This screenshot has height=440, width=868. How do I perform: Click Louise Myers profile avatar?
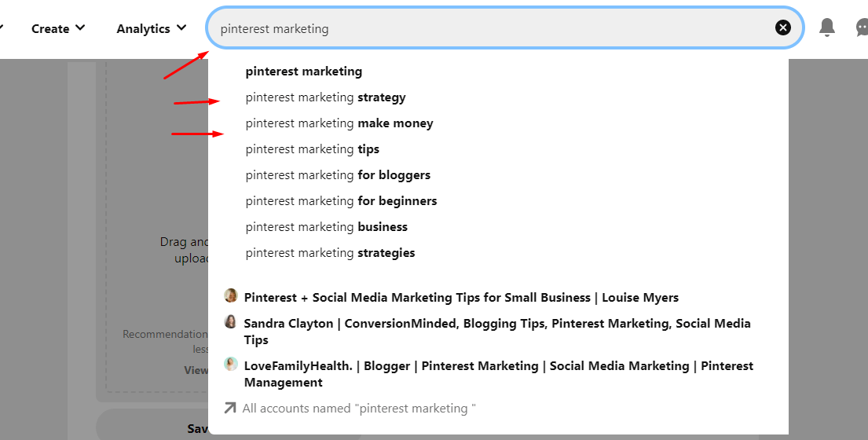tap(231, 295)
